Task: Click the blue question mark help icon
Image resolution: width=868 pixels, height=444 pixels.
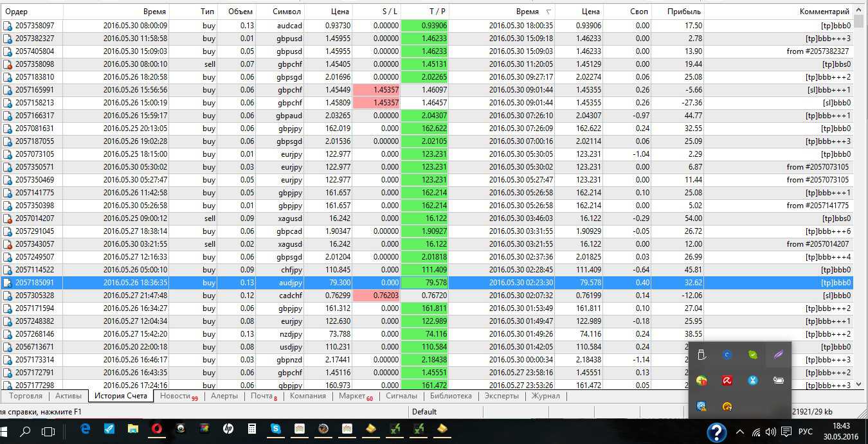Action: [x=716, y=432]
